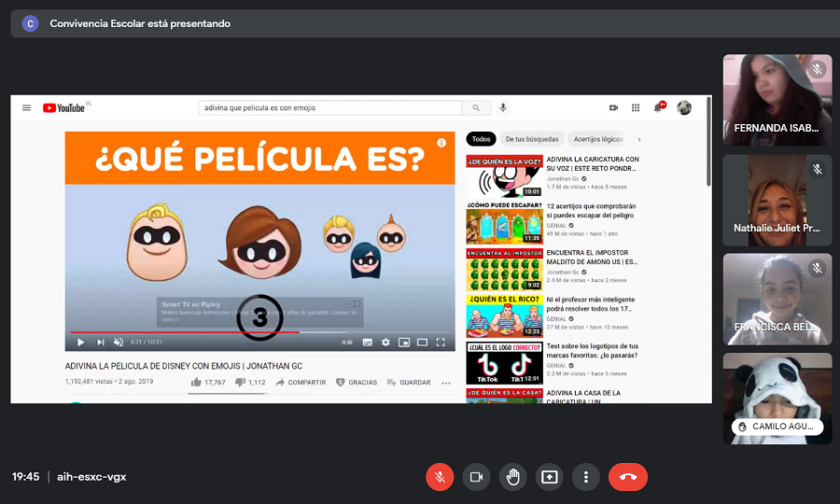Raise hand in the Meet call
This screenshot has height=504, width=840.
point(512,477)
